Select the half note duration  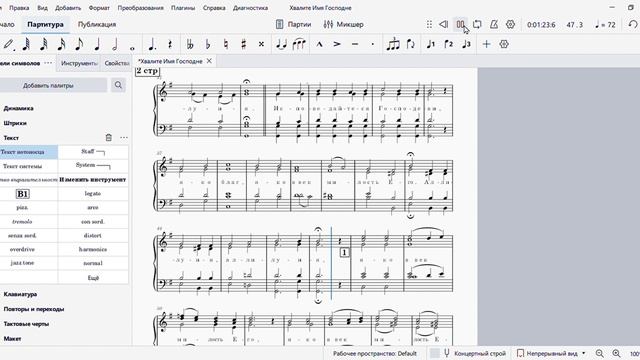[115, 44]
